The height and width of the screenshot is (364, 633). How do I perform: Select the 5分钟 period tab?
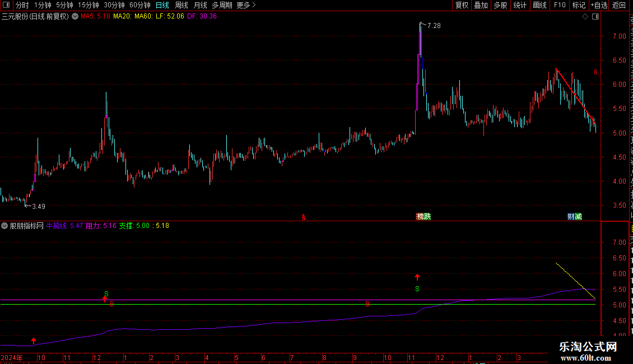(x=64, y=5)
